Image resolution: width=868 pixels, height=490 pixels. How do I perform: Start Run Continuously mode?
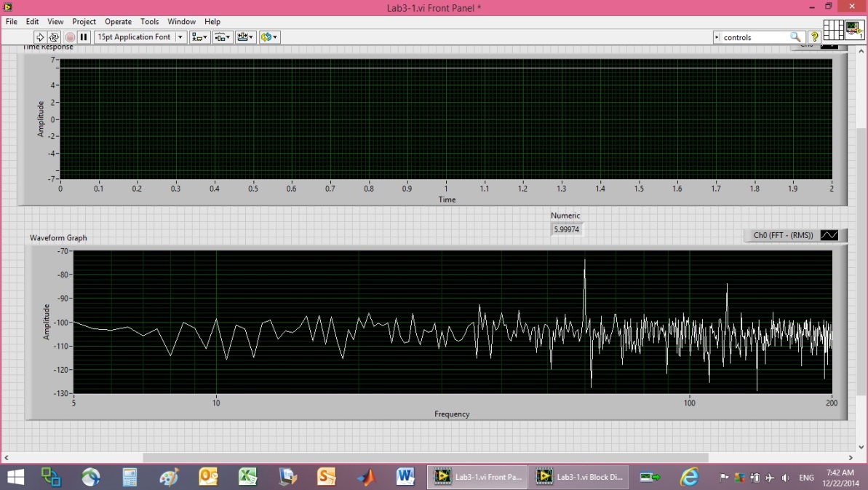click(x=54, y=37)
